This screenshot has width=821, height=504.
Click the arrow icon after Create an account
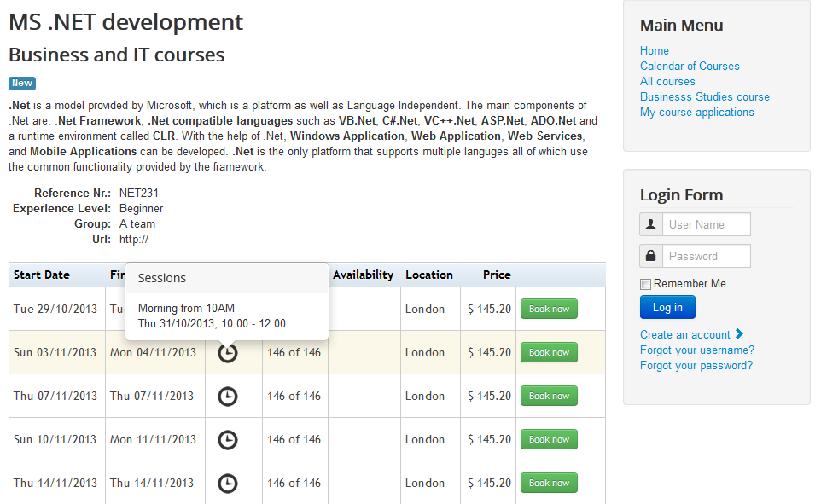[x=739, y=334]
